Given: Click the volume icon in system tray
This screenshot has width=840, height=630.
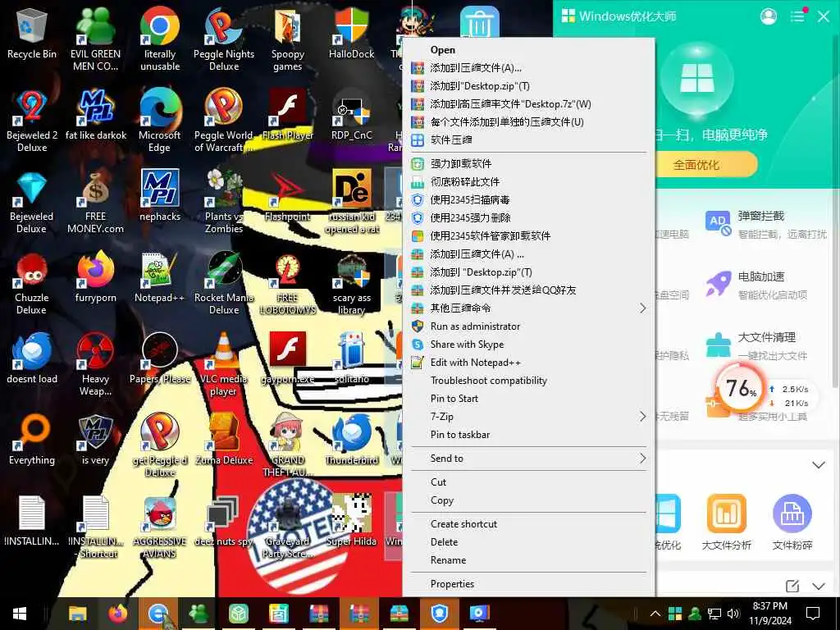Looking at the screenshot, I should (x=733, y=614).
